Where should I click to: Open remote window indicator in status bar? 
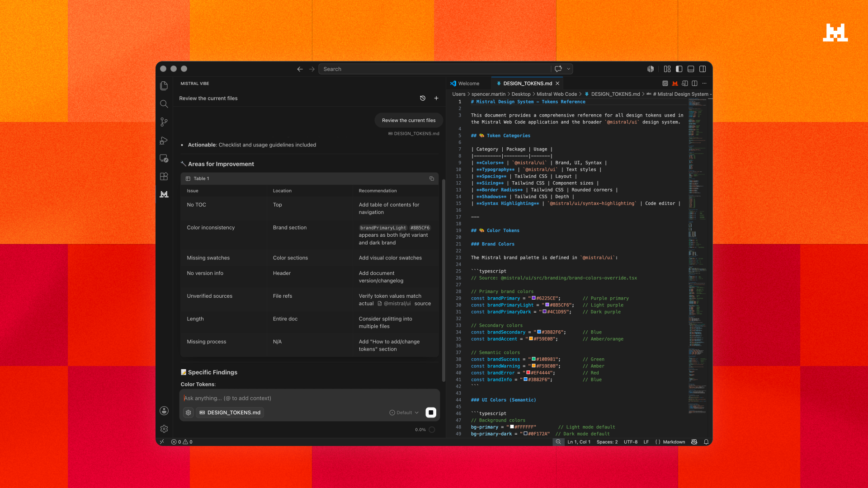coord(162,442)
